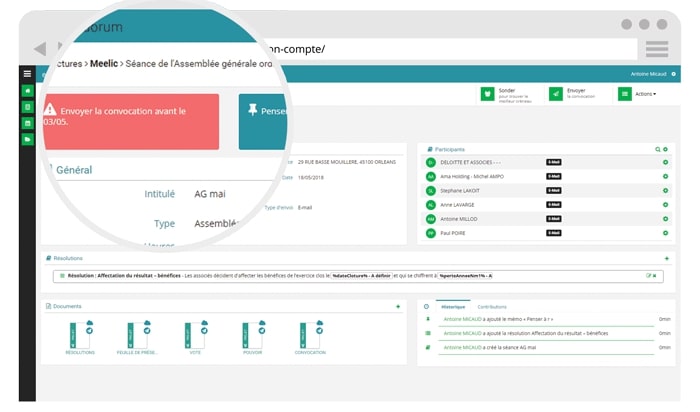
Task: Open the Actions dropdown
Action: [638, 93]
